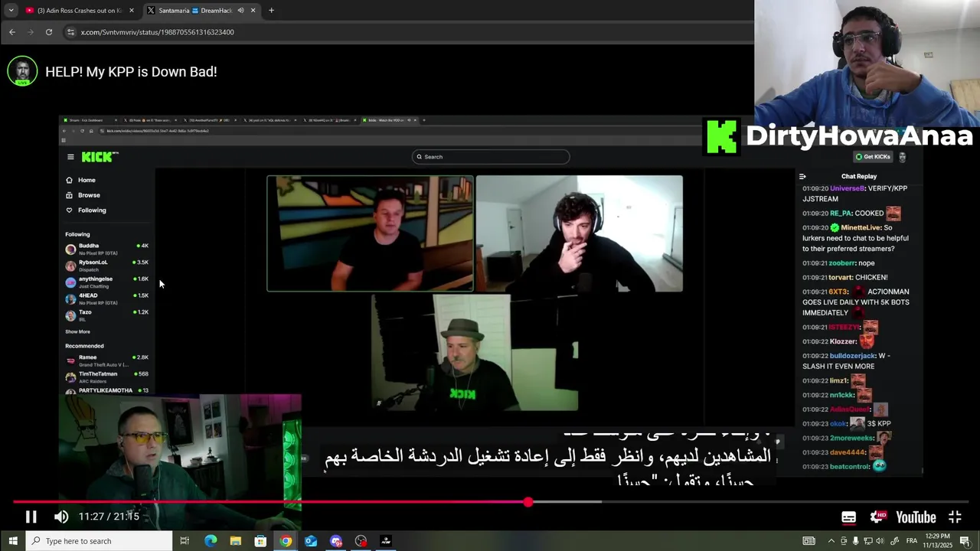Mute the Santamaria tab audio speaker icon
Screen dimensions: 980x551
pyautogui.click(x=240, y=10)
